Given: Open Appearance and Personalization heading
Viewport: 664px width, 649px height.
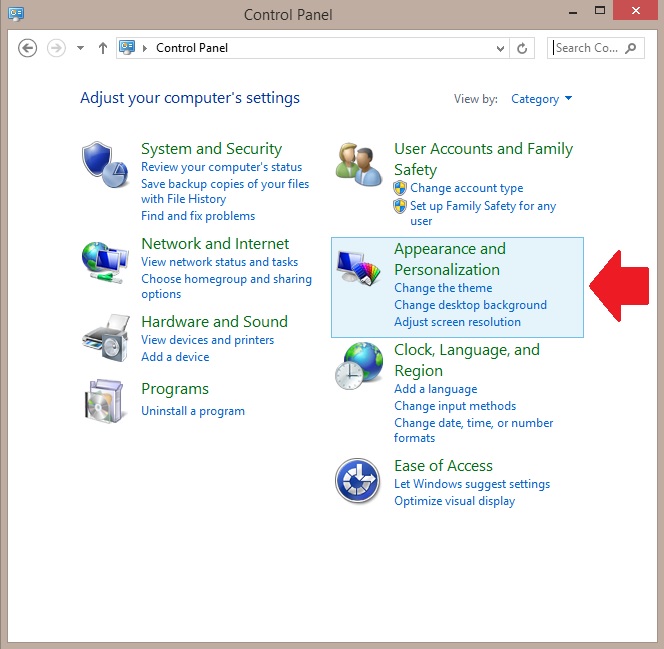Looking at the screenshot, I should pyautogui.click(x=450, y=259).
